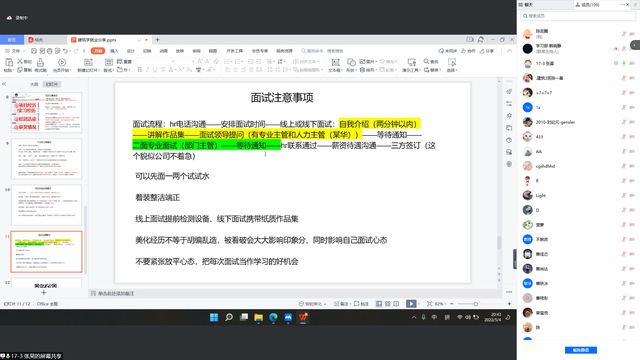Open the Insert ribbon tab
The image size is (640, 360).
coord(114,51)
